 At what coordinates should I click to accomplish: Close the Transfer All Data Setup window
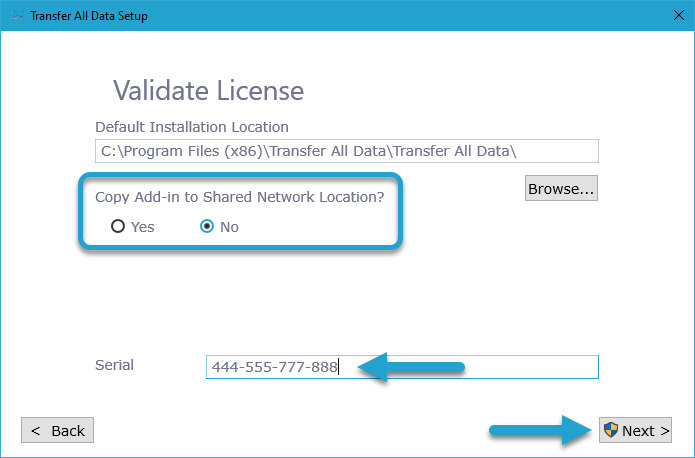coord(679,16)
